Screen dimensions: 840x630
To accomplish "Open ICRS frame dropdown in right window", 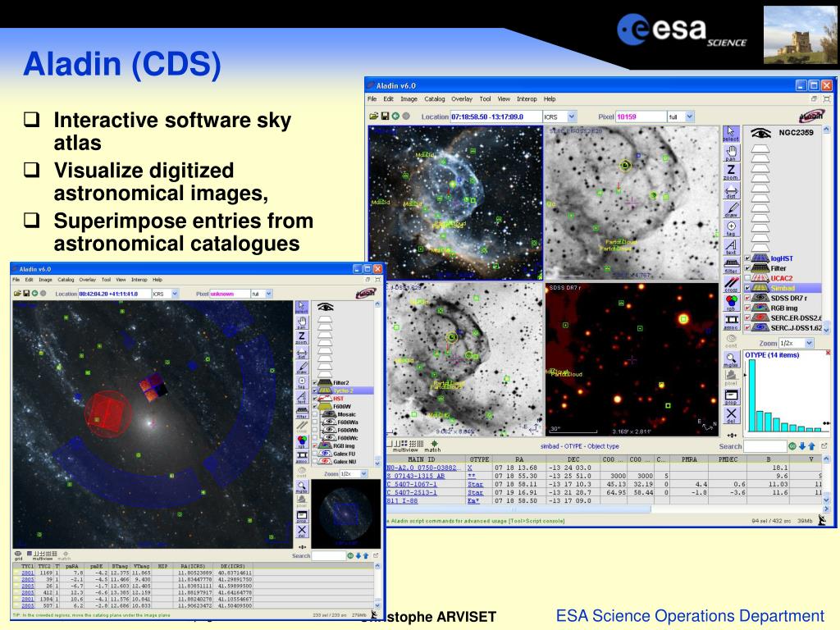I will point(572,116).
